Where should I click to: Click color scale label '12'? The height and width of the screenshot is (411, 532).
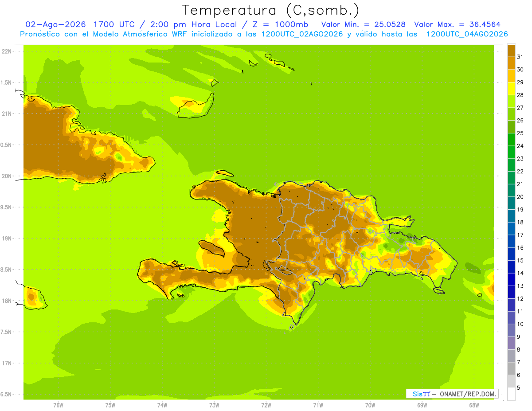[x=520, y=298]
